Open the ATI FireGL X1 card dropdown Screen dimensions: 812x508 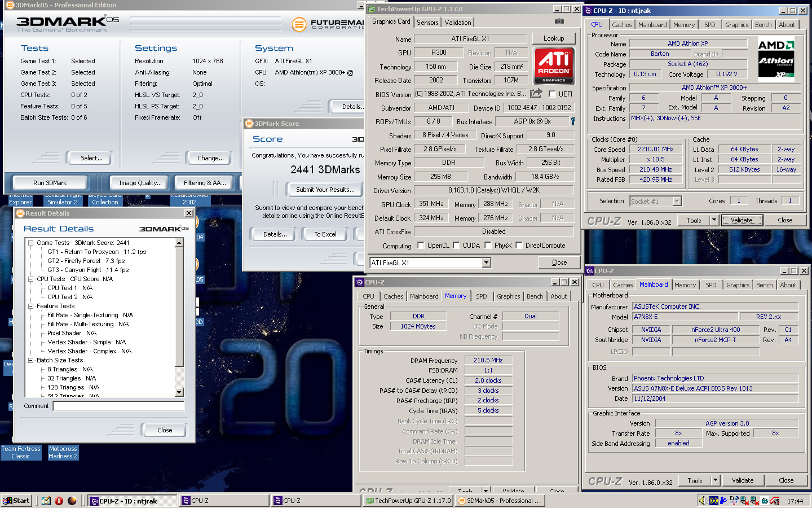tap(487, 262)
